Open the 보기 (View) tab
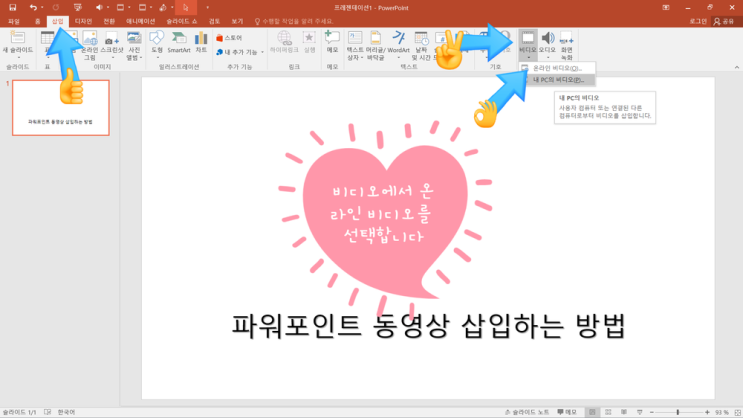Viewport: 743px width, 418px height. [x=237, y=21]
